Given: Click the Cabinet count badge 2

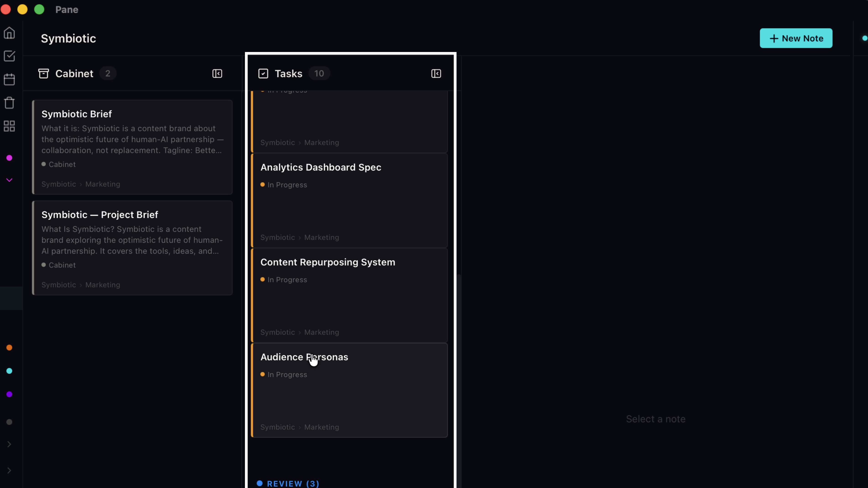Looking at the screenshot, I should pyautogui.click(x=108, y=73).
